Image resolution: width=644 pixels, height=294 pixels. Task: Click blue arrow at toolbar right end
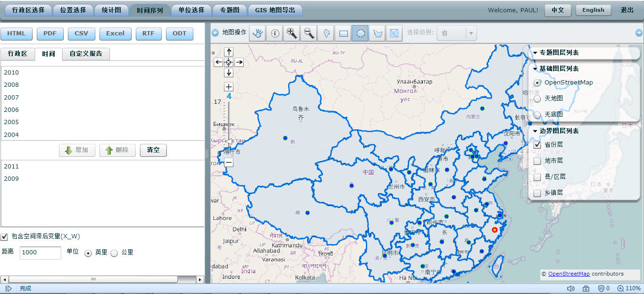point(639,33)
